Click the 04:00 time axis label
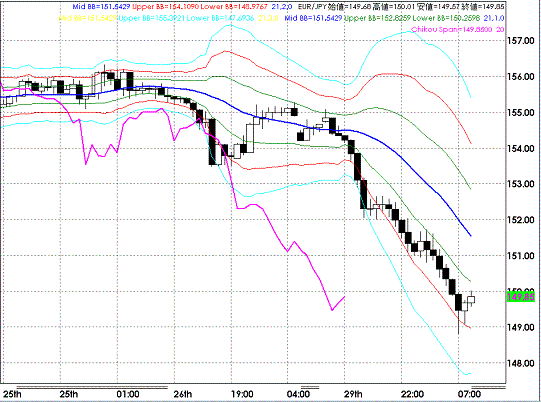The width and height of the screenshot is (541, 402). click(x=298, y=394)
